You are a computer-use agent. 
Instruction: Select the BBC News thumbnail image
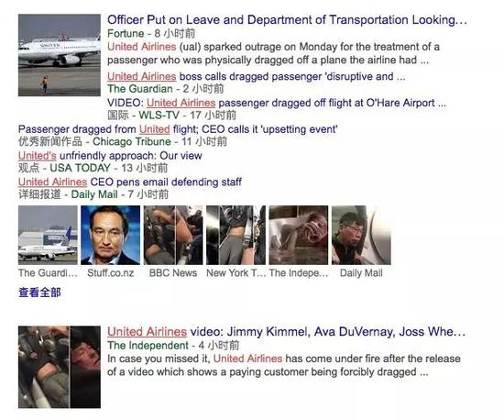pos(173,235)
